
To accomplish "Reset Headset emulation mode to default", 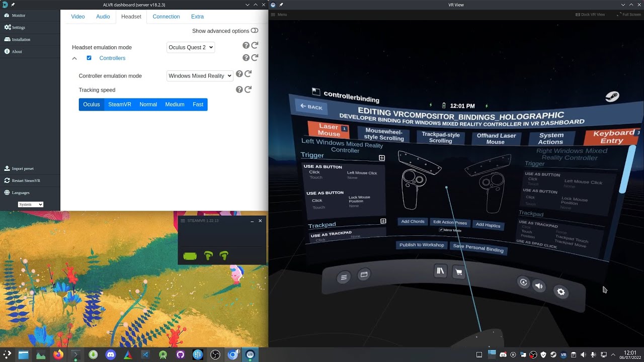I will [255, 45].
